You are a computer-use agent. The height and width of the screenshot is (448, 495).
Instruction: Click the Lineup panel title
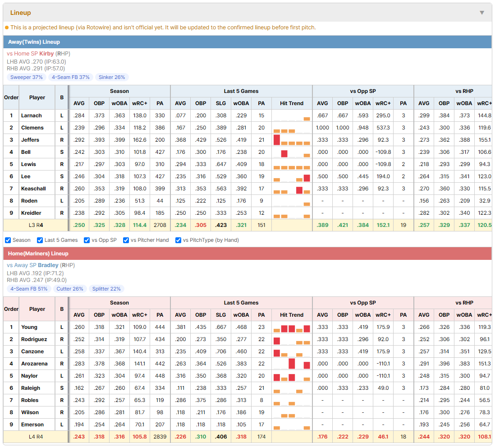tap(21, 13)
